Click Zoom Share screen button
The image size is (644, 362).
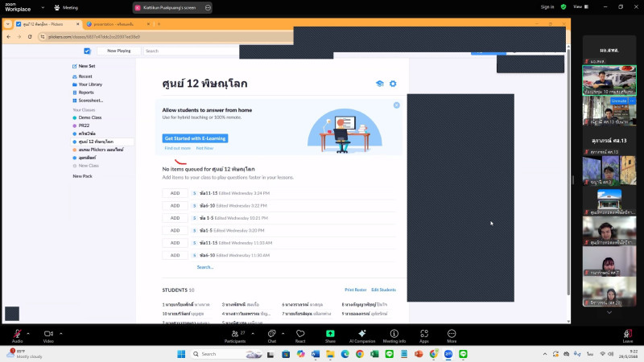pos(330,335)
